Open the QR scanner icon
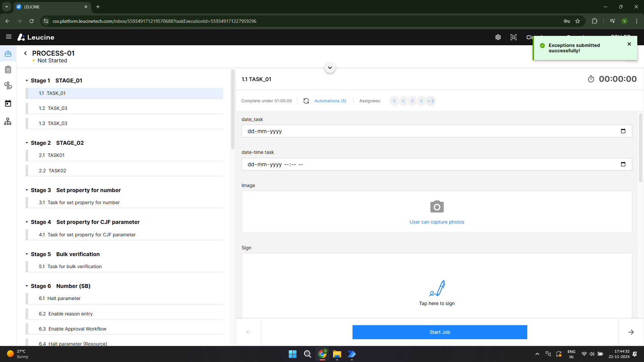Image resolution: width=644 pixels, height=362 pixels. point(514,37)
